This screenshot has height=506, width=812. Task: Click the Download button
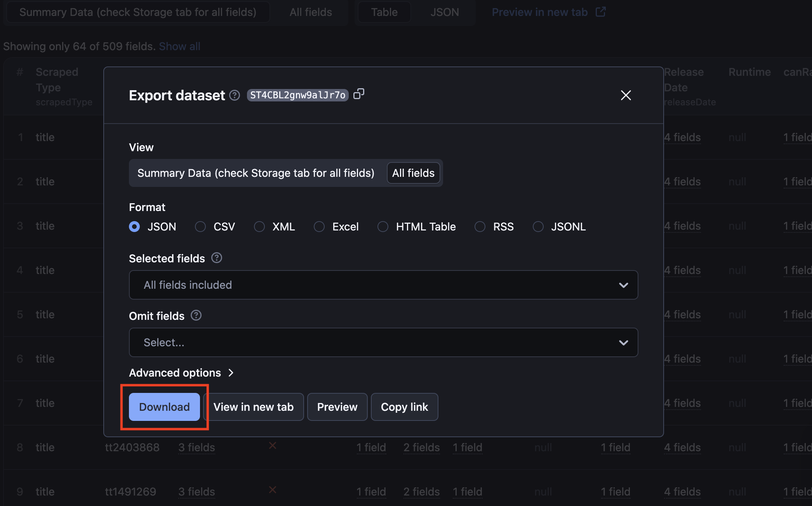pos(164,407)
